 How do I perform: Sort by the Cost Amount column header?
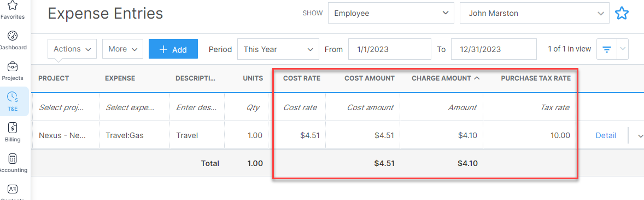coord(370,78)
